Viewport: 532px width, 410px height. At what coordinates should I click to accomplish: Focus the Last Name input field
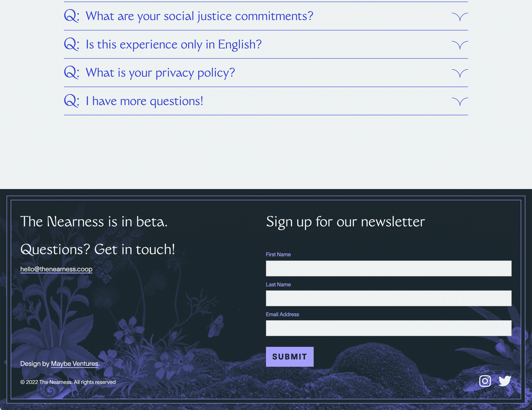point(388,298)
